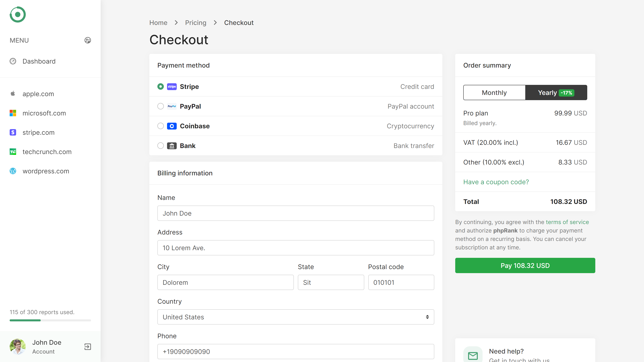This screenshot has width=644, height=362.
Task: Go to Home from the breadcrumb
Action: 158,23
